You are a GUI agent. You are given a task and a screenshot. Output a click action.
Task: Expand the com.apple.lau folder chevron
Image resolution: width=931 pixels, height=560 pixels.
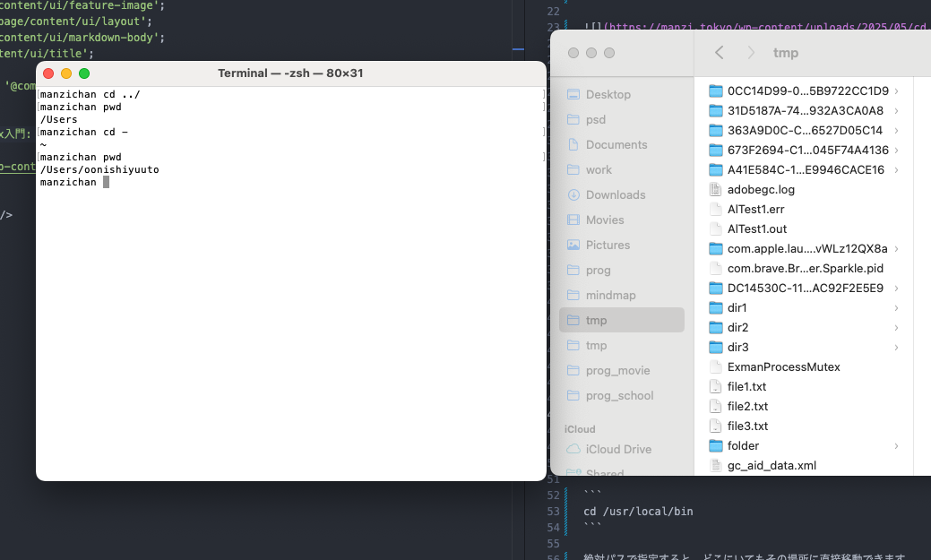tap(897, 249)
